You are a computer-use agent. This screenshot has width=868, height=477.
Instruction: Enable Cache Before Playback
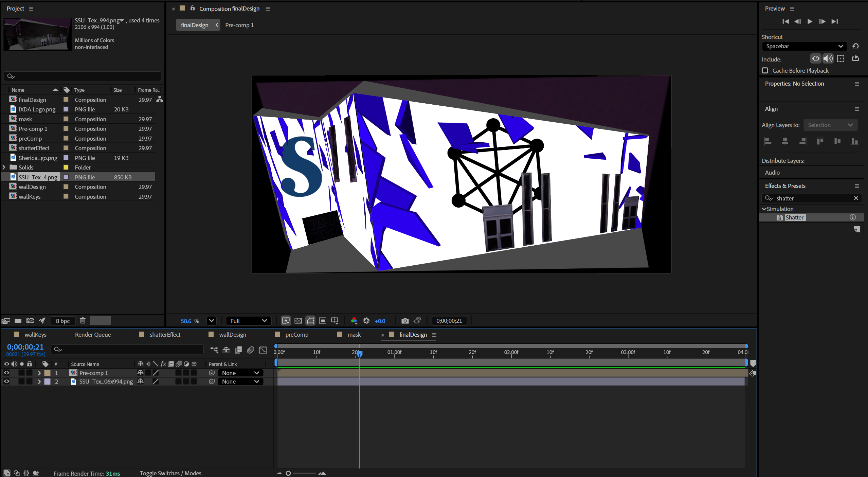tap(765, 70)
